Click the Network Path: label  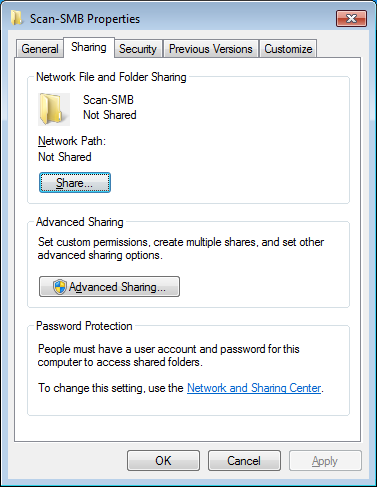(x=72, y=141)
